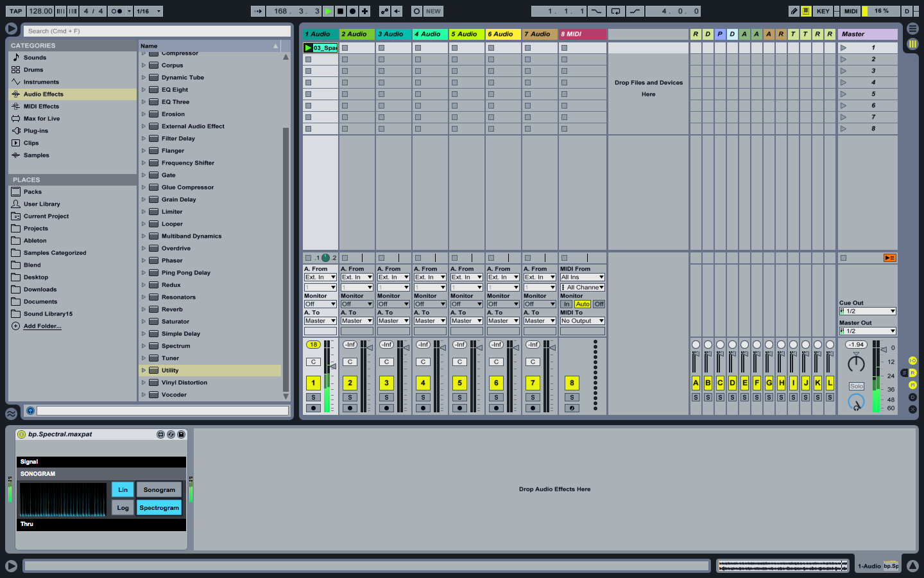Open Plug-ins category in browser
The image size is (924, 578).
tap(36, 131)
